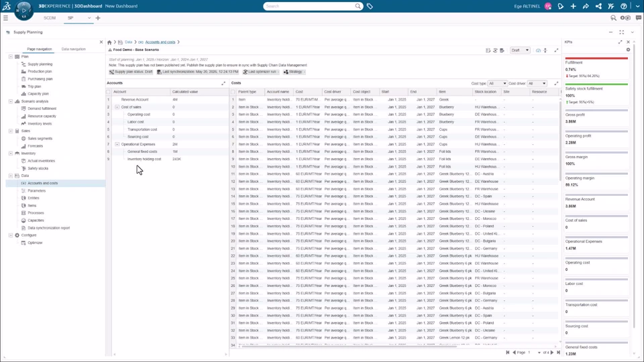Click the home breadcrumb icon
Viewport: 644px width, 362px height.
point(109,42)
